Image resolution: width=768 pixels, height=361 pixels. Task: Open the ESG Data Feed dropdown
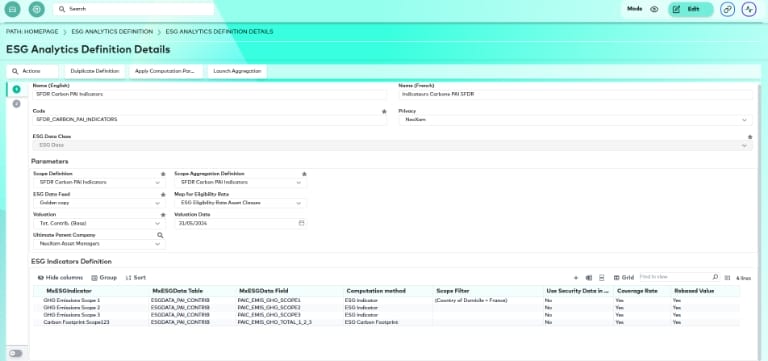coord(99,203)
